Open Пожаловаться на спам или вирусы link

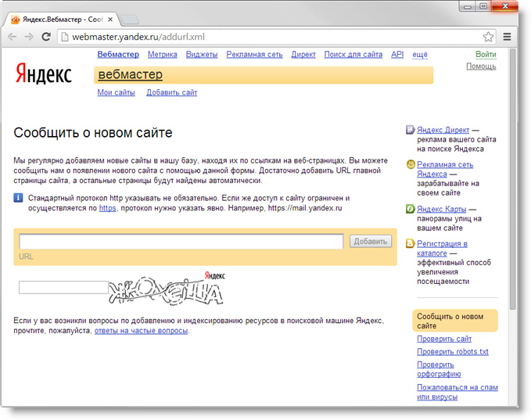pyautogui.click(x=457, y=392)
